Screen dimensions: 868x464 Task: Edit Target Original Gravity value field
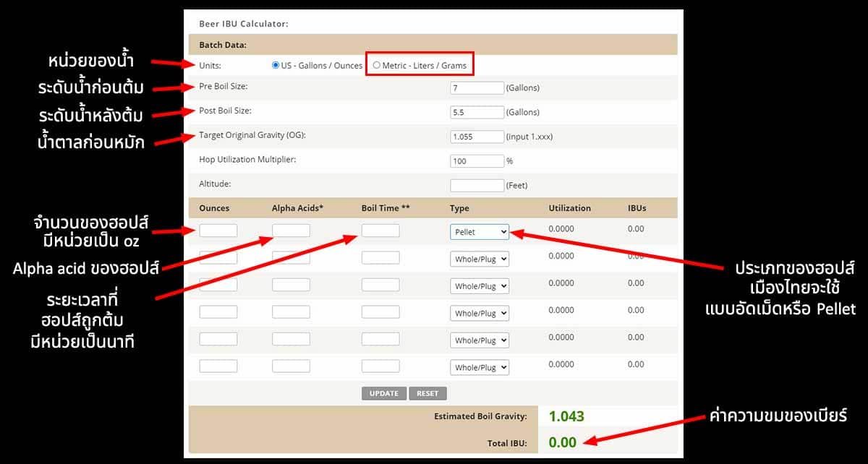click(x=477, y=137)
